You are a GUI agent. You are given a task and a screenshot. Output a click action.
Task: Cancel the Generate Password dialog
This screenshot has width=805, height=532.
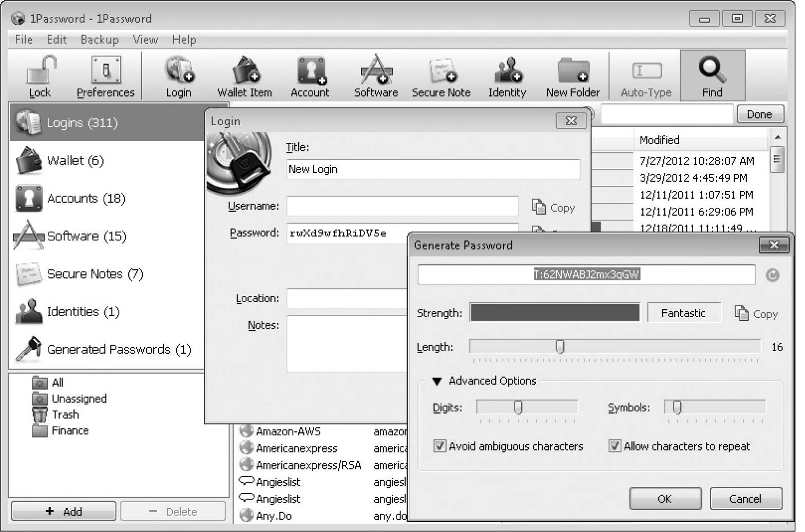(746, 499)
